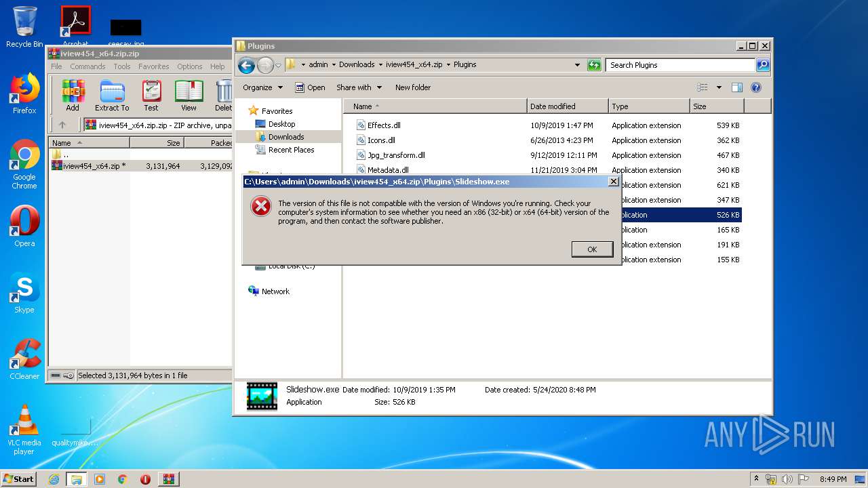The image size is (868, 488).
Task: Click volume icon in system tray
Action: click(787, 479)
